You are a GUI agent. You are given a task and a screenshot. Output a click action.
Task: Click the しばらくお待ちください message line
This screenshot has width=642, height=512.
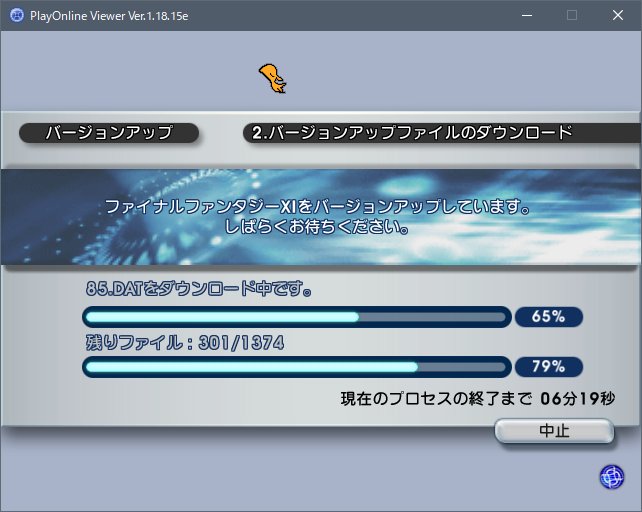coord(316,227)
